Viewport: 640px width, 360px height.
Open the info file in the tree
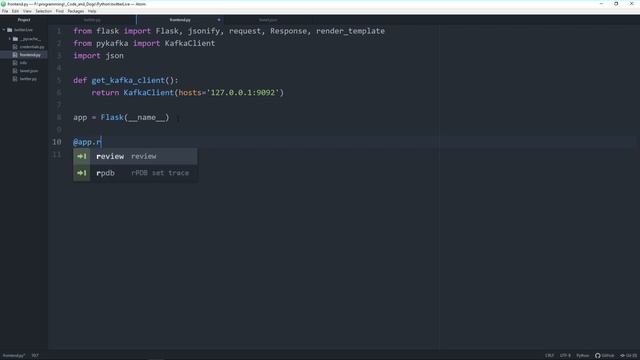tap(23, 63)
